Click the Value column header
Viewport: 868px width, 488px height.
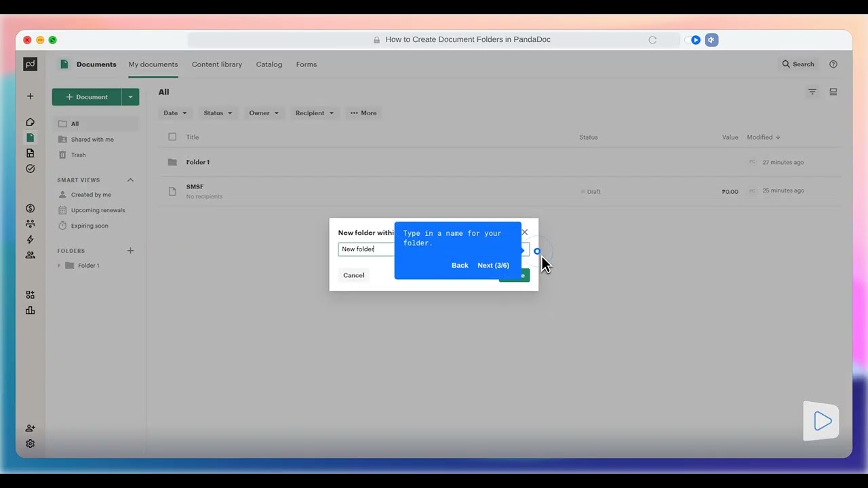730,137
